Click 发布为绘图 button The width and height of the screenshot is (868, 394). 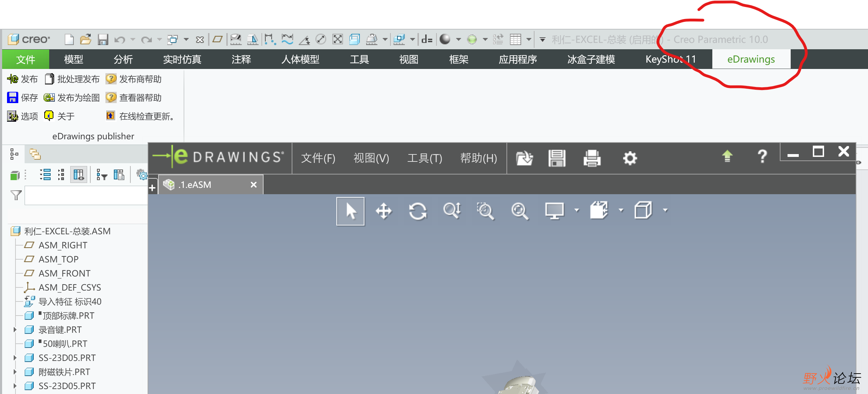pyautogui.click(x=72, y=97)
